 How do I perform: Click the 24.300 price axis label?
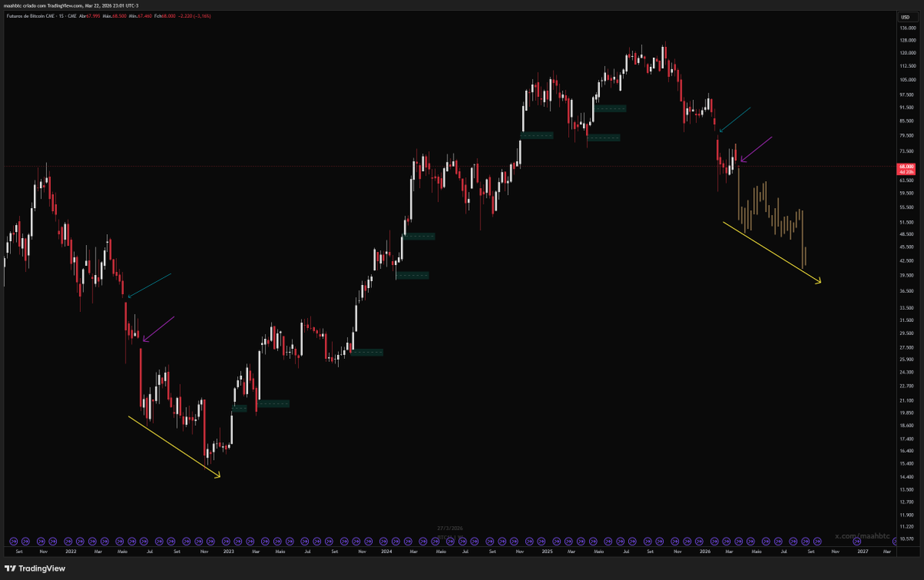pyautogui.click(x=906, y=373)
